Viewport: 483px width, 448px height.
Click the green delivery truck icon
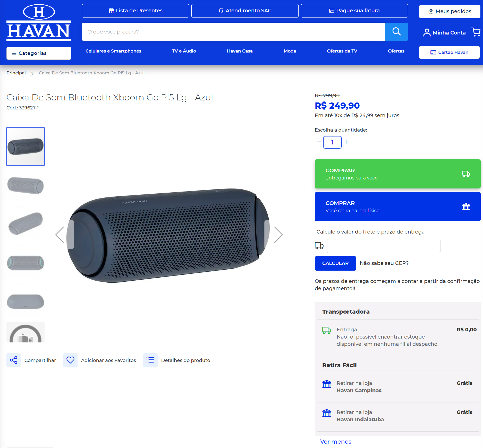pos(327,330)
